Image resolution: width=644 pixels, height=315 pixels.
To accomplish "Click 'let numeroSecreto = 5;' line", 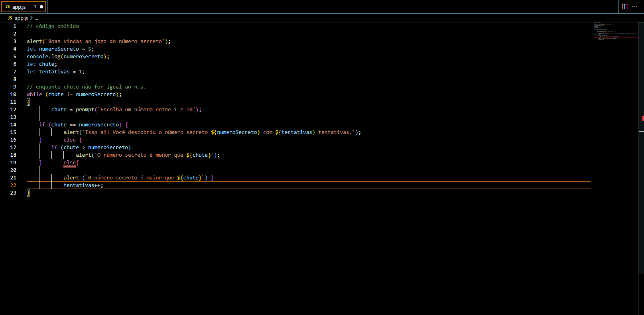I will pyautogui.click(x=60, y=49).
